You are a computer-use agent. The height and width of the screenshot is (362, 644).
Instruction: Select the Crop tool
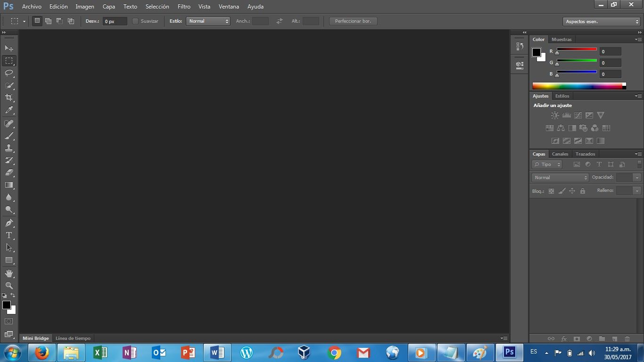pos(9,98)
